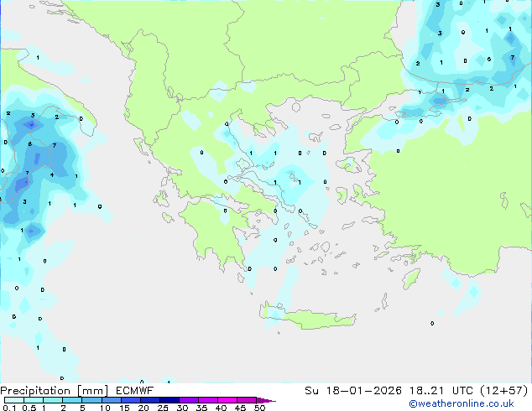Click the "30" legend scale label
The image size is (532, 411).
[x=182, y=408]
